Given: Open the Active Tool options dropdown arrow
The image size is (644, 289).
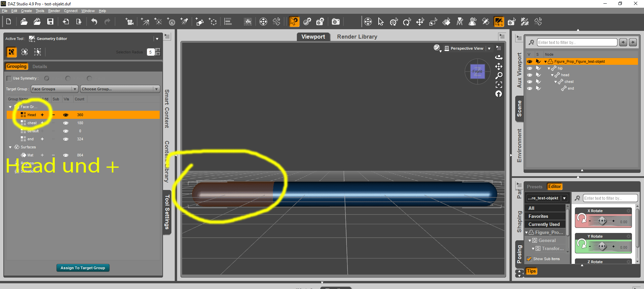Looking at the screenshot, I should pyautogui.click(x=157, y=39).
